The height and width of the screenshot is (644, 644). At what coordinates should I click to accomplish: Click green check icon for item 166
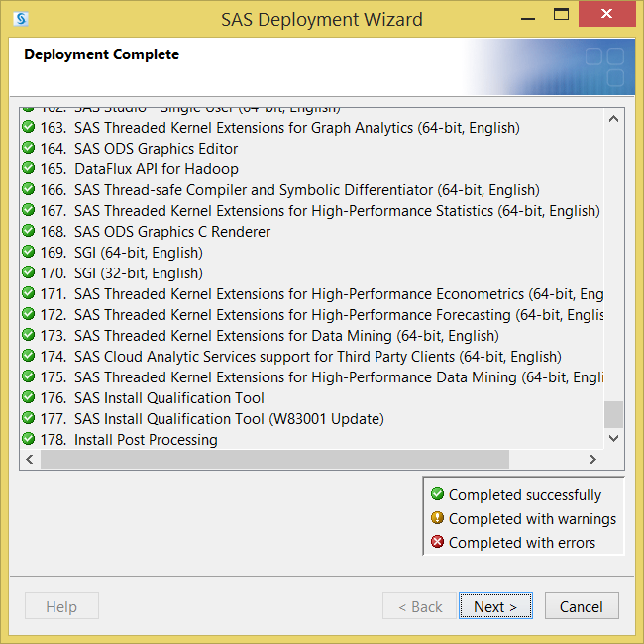coord(28,189)
